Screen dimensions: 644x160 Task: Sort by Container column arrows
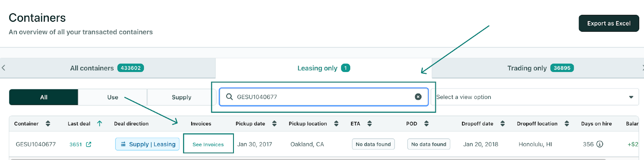(48, 123)
